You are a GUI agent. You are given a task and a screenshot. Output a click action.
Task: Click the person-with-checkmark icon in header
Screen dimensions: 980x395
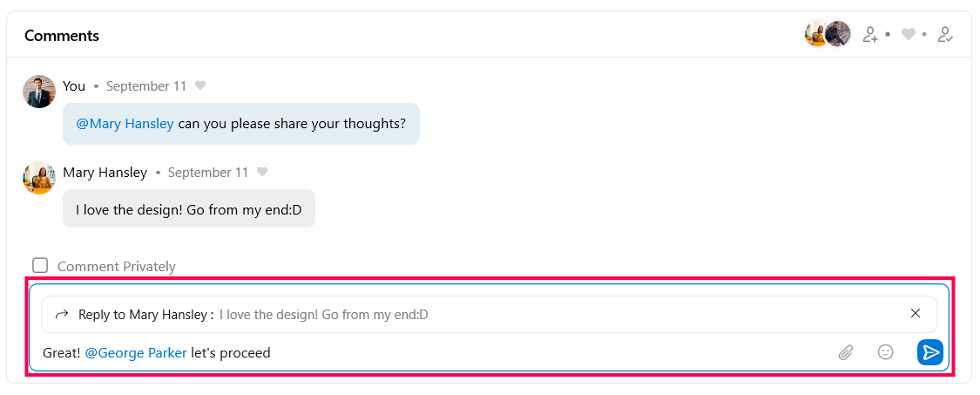coord(945,35)
